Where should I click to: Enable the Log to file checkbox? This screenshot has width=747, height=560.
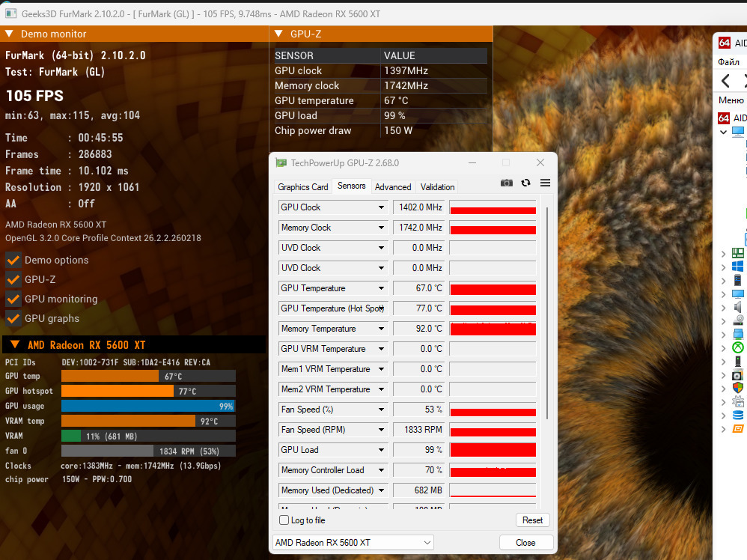(x=284, y=520)
